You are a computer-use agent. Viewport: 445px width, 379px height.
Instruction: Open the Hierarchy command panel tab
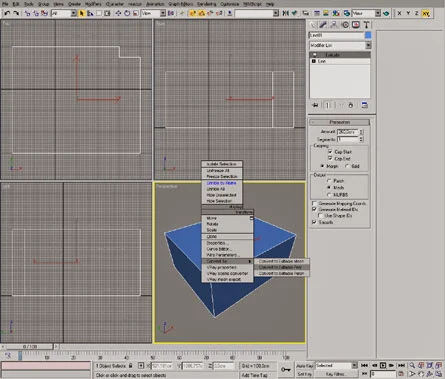coord(334,25)
